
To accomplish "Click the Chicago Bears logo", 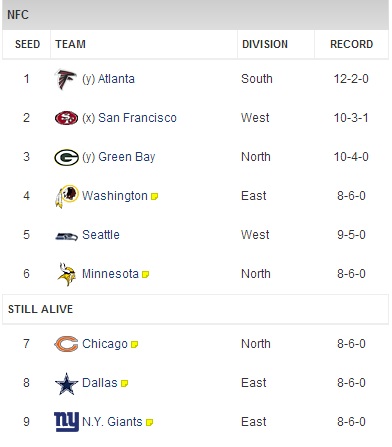I will click(66, 344).
